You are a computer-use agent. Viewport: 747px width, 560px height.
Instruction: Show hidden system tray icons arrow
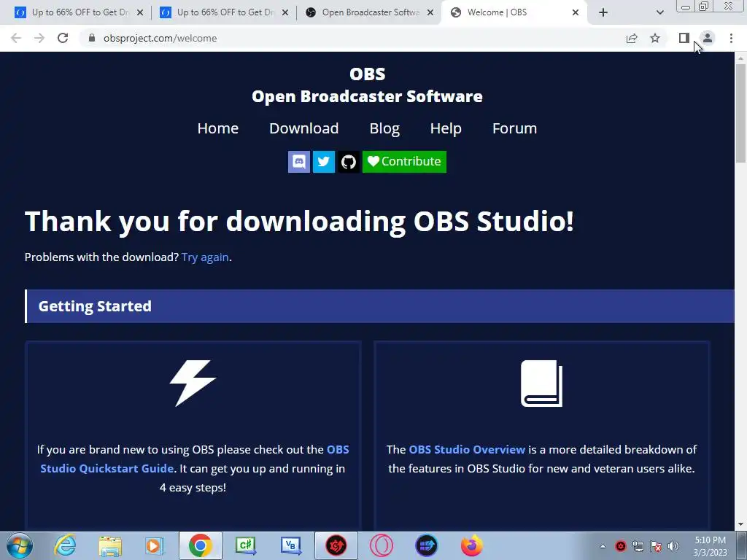tap(603, 546)
